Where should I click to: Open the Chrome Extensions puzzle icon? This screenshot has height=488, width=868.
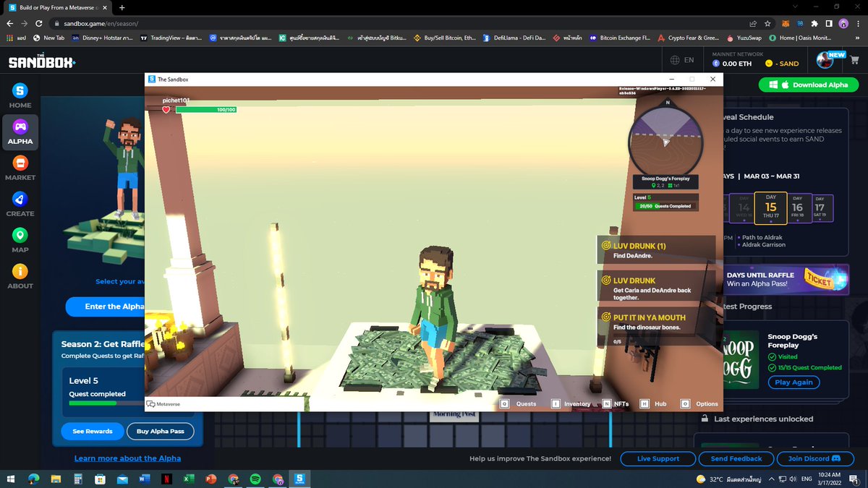coord(814,23)
